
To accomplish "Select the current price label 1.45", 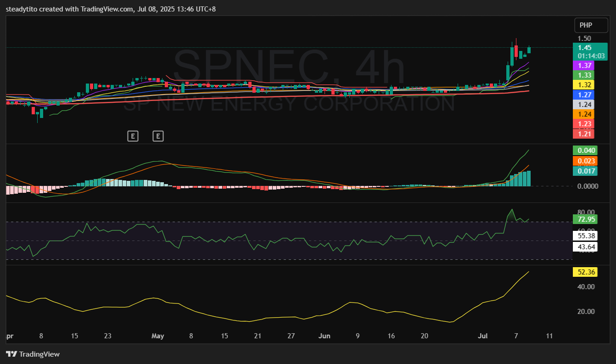I will click(584, 48).
